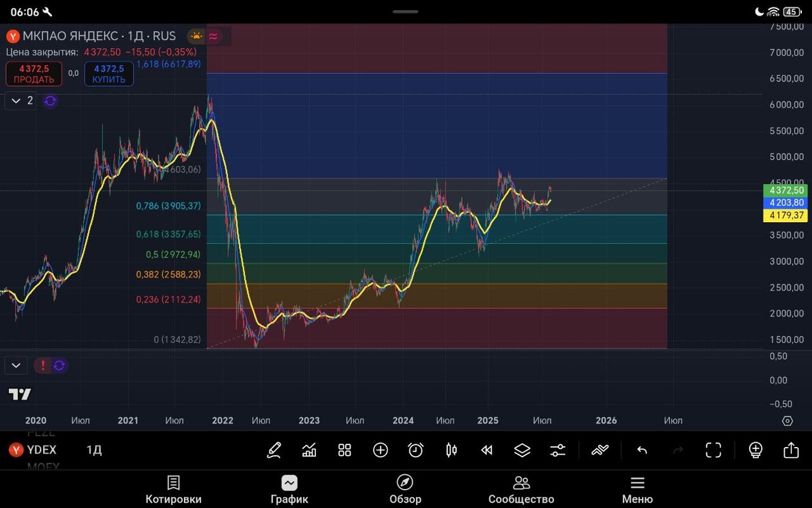The width and height of the screenshot is (812, 508).
Task: Toggle the pink wave indicator icon
Action: (x=213, y=37)
